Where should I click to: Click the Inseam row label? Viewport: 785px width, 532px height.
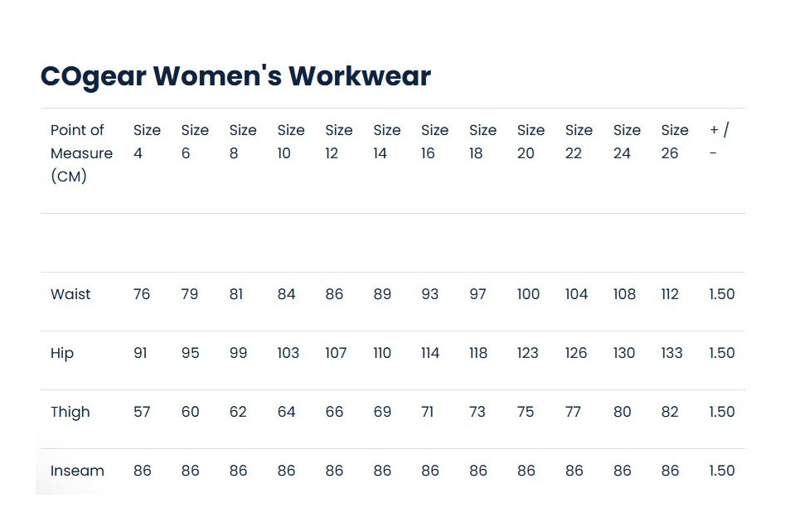coord(77,471)
